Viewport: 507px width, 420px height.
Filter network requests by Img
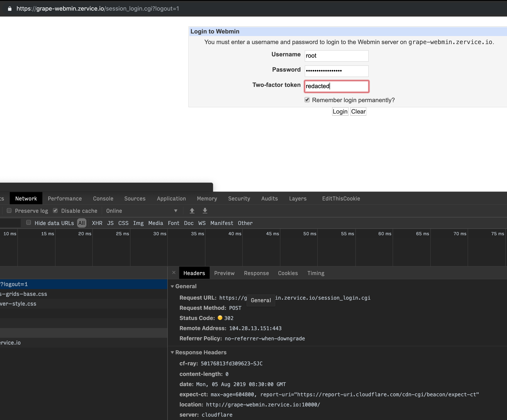(138, 223)
